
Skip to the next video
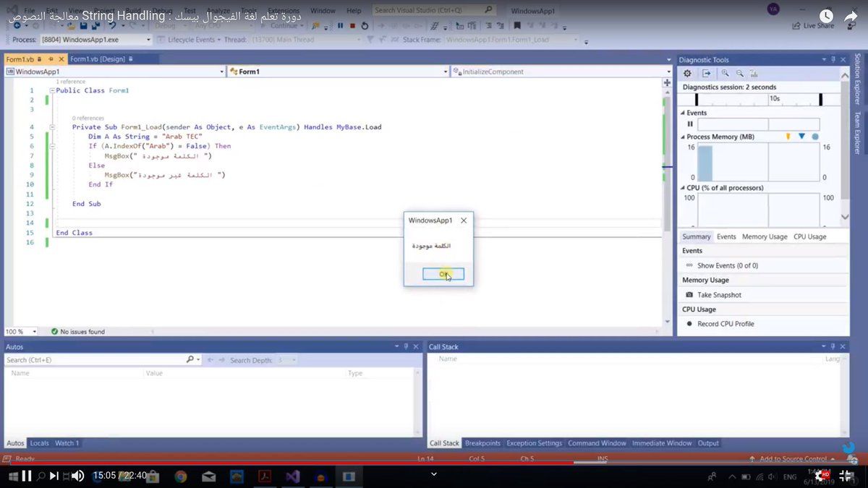click(54, 475)
